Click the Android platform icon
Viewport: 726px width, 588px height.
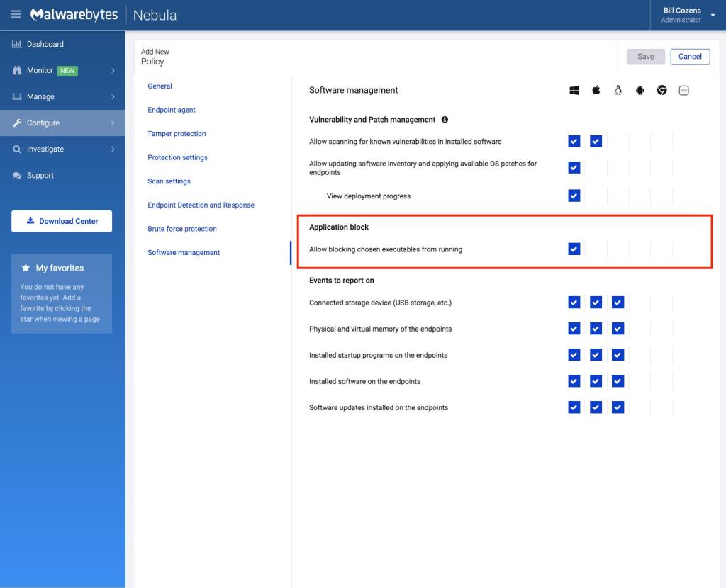tap(640, 91)
